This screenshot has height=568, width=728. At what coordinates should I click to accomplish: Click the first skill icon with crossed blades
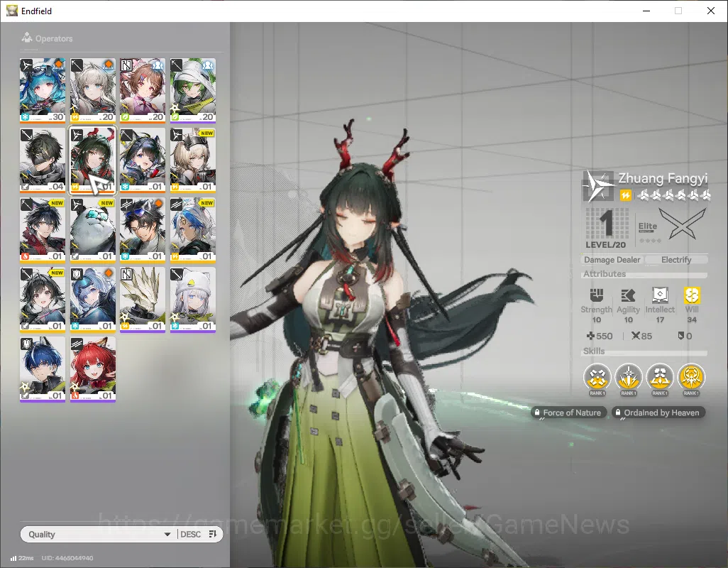click(x=597, y=377)
